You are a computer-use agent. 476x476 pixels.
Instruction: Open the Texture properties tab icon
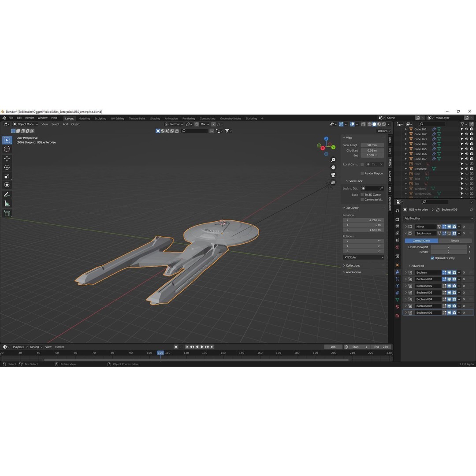[x=398, y=316]
